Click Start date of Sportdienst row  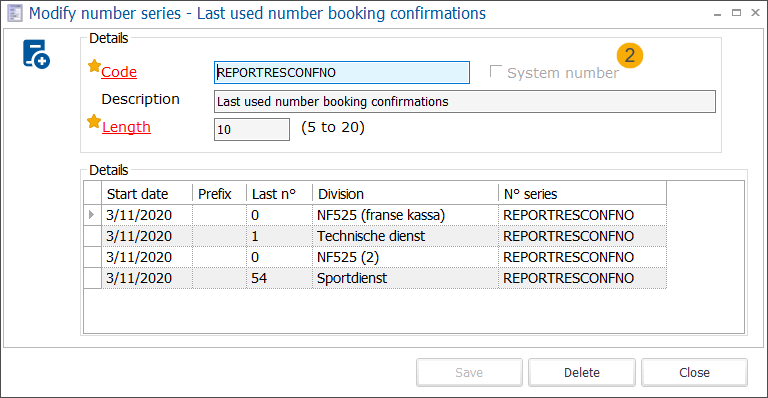tap(147, 278)
